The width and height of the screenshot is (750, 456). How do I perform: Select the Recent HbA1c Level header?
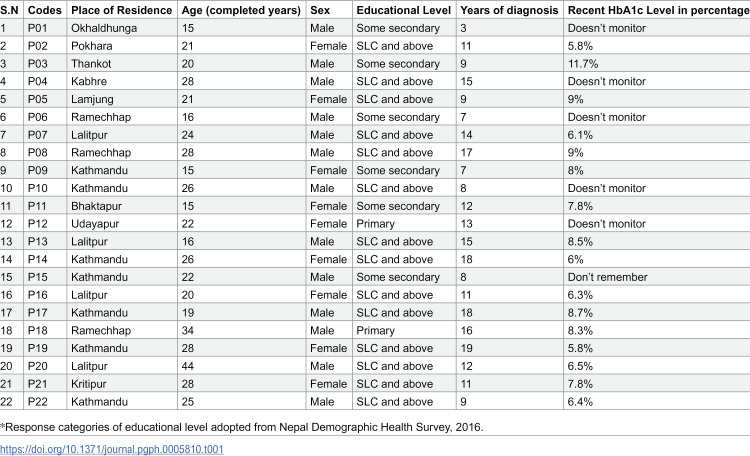(659, 10)
